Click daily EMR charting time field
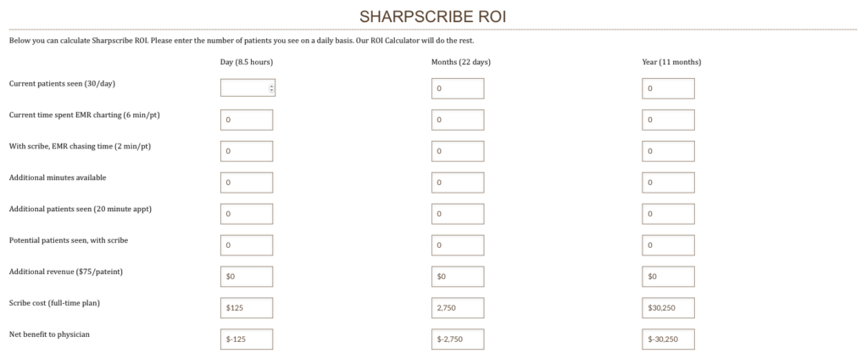The image size is (868, 359). (247, 120)
